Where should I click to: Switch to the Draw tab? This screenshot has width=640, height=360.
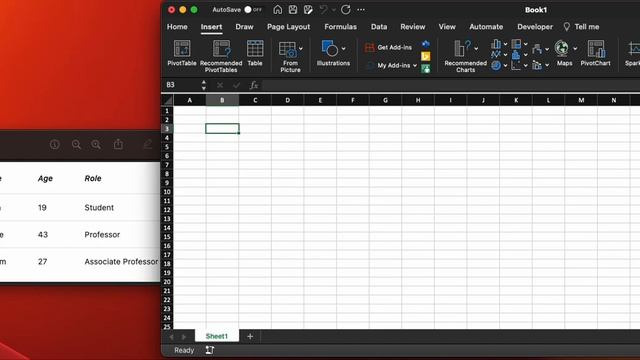[x=244, y=27]
